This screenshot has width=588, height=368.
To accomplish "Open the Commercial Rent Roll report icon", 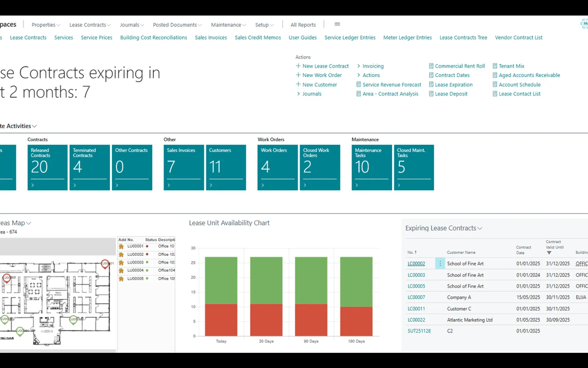I will point(431,66).
